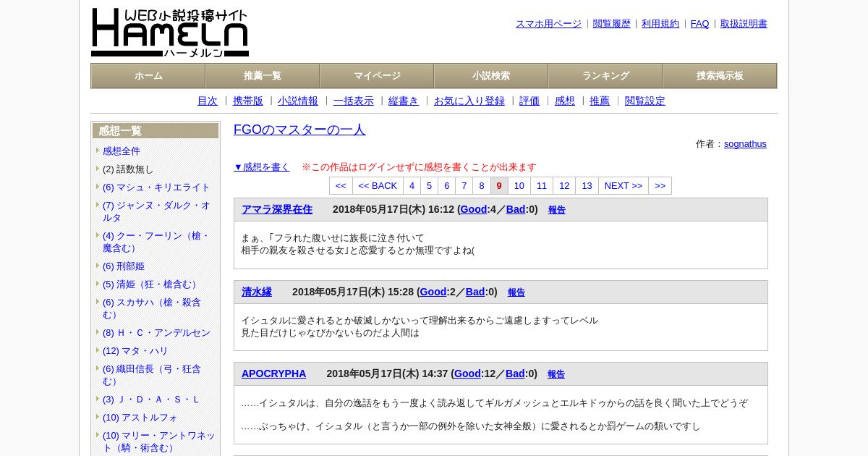
Task: Open 小説検索 navigation tab
Action: point(491,76)
